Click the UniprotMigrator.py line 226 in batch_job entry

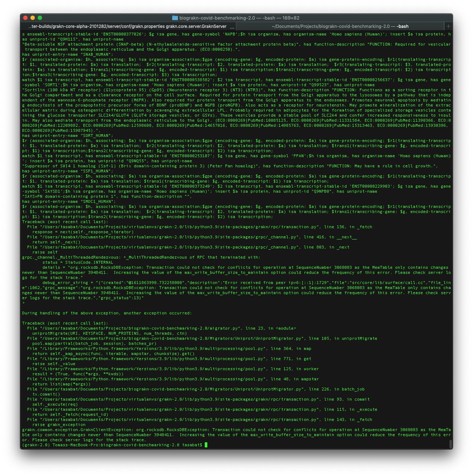point(196,389)
